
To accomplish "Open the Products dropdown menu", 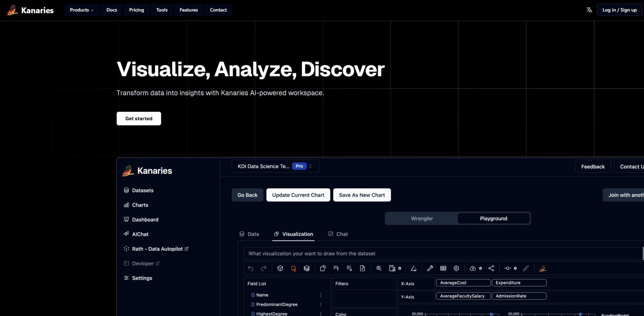I will (x=82, y=10).
